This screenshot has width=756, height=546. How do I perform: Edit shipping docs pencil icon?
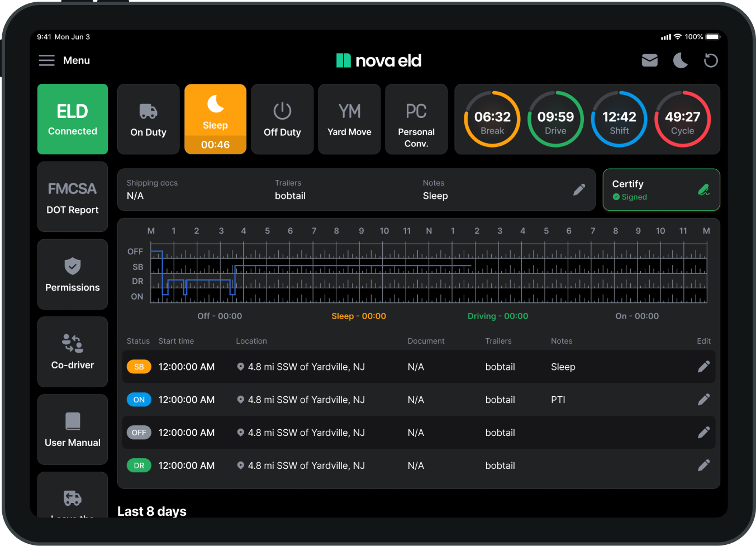tap(579, 190)
